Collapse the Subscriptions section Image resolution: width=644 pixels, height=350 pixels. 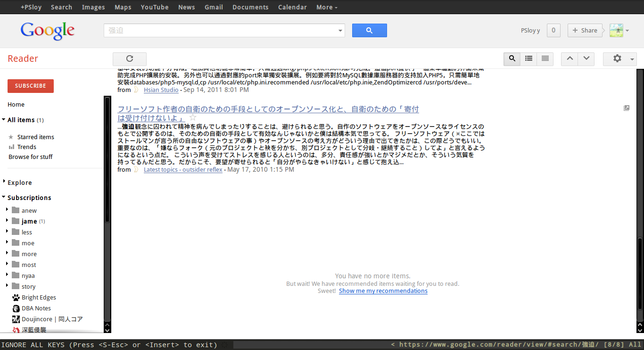pyautogui.click(x=4, y=198)
